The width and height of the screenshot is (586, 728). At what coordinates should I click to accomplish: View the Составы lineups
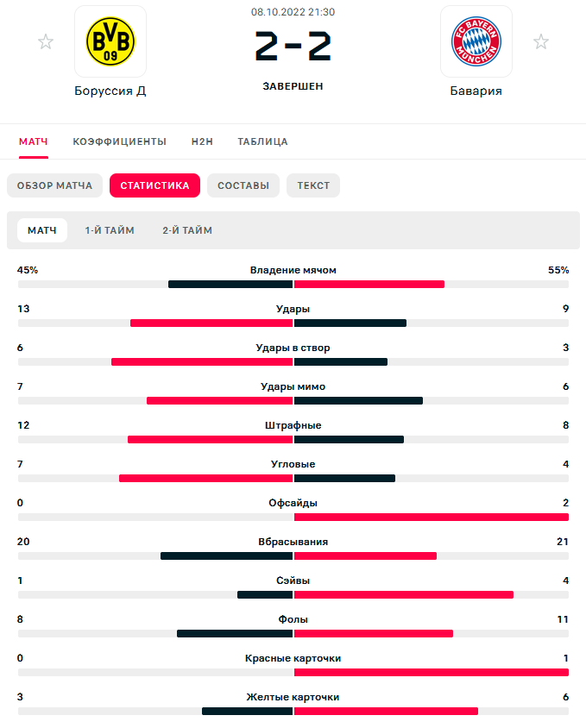pos(243,185)
